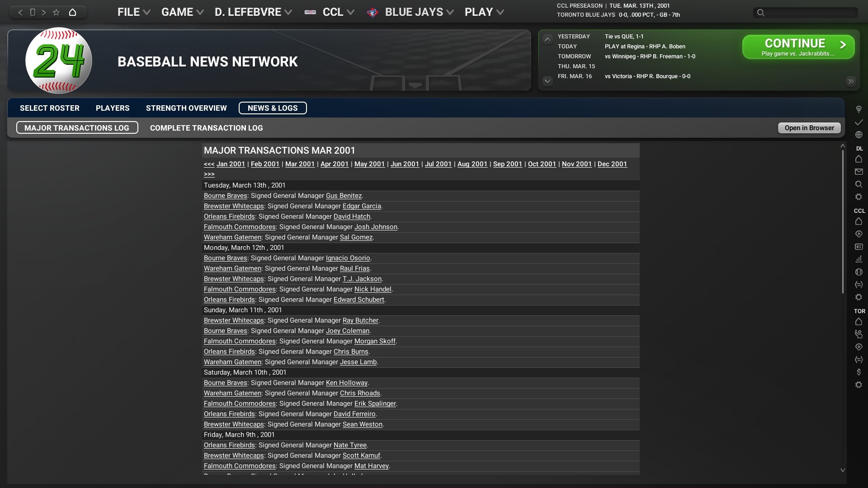Click the CCL news card icon
This screenshot has height=488, width=868.
tap(859, 247)
